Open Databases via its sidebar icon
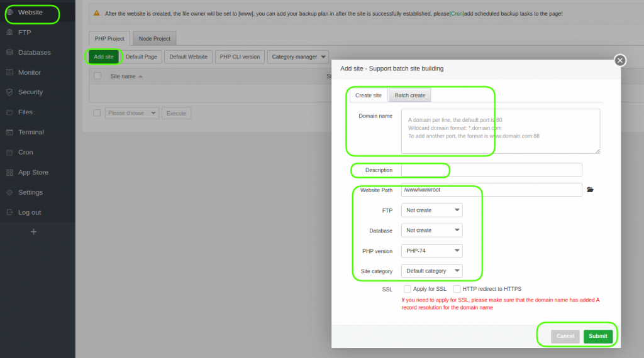Screen dimensions: 644x358 (9, 52)
